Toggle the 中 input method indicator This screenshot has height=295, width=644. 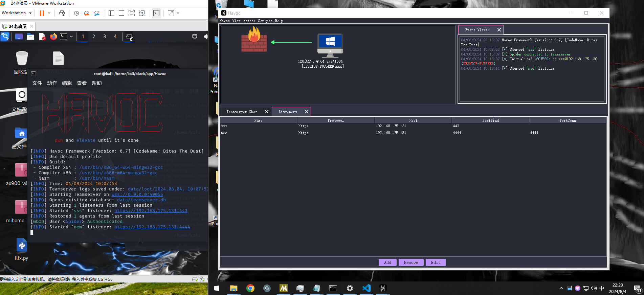602,288
